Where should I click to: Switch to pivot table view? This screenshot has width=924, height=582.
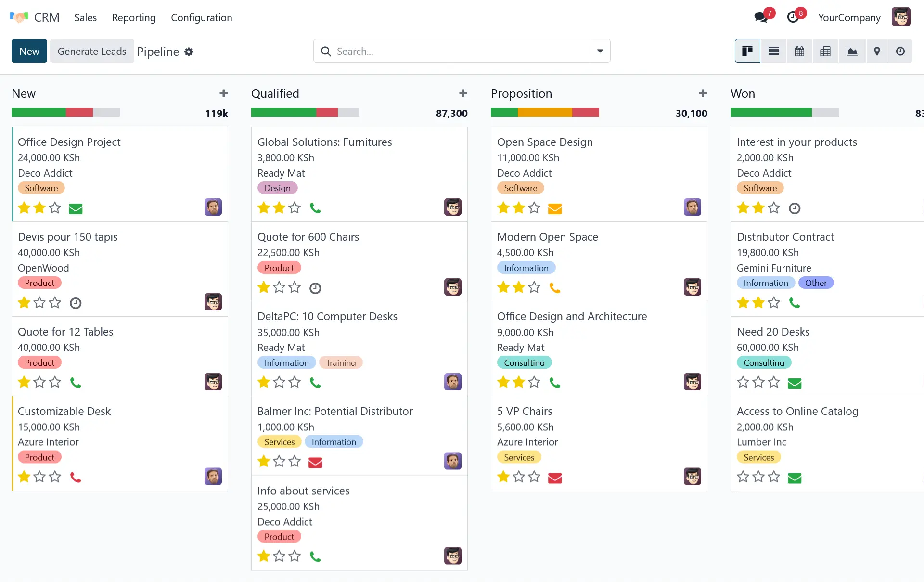[x=825, y=51]
